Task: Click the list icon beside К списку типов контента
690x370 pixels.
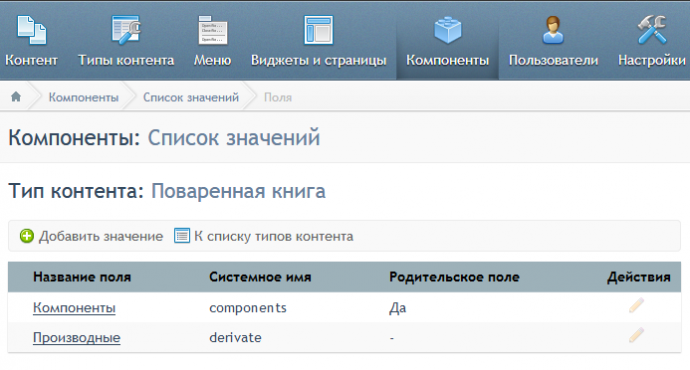Action: (x=182, y=235)
